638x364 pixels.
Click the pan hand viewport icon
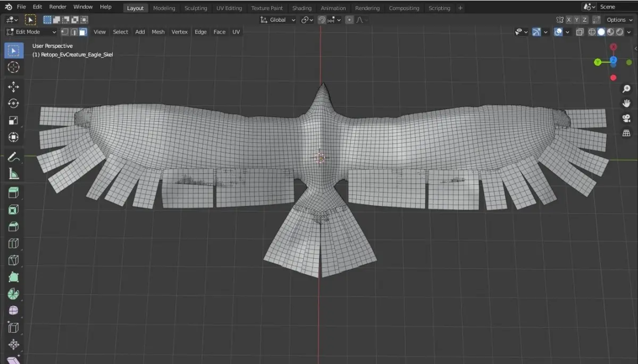click(x=626, y=103)
